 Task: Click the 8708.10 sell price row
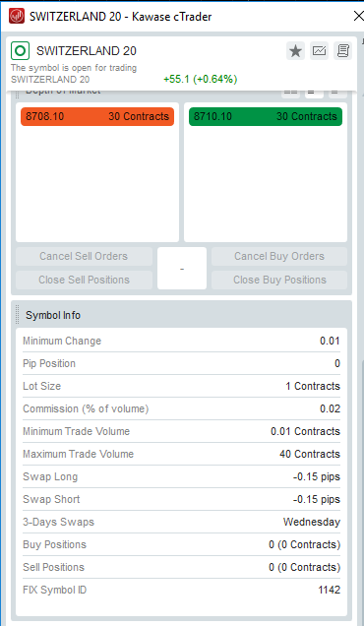click(x=97, y=116)
